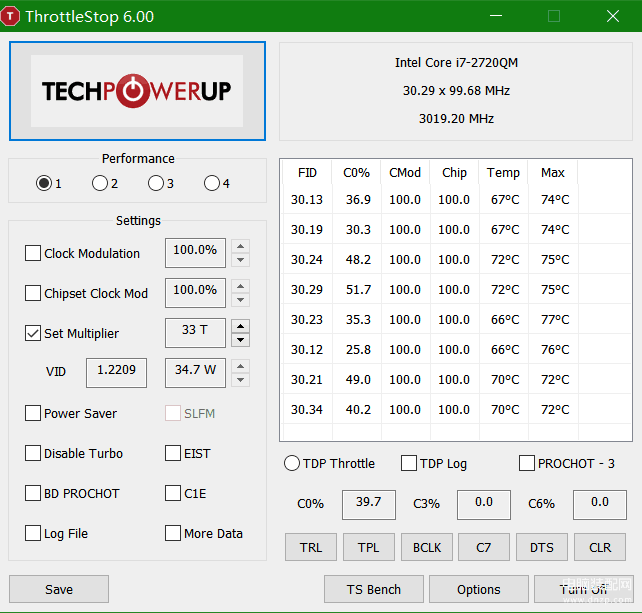Screen dimensions: 642x613
Task: Enable the Log File checkbox
Action: point(33,533)
